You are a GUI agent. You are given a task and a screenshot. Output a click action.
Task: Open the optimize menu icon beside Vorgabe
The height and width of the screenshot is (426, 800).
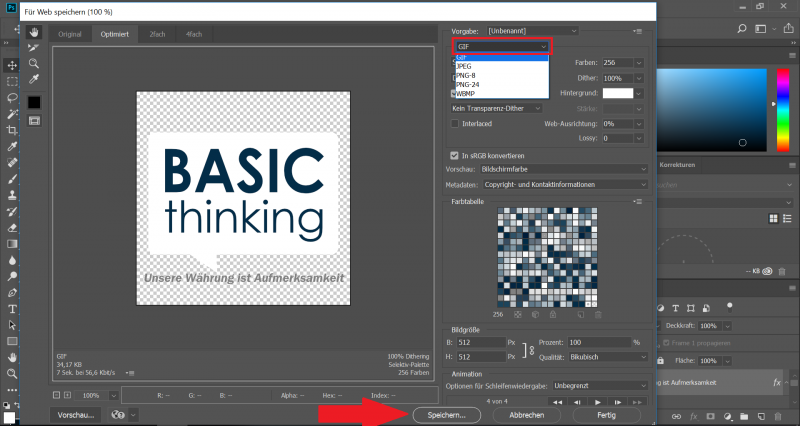click(638, 31)
